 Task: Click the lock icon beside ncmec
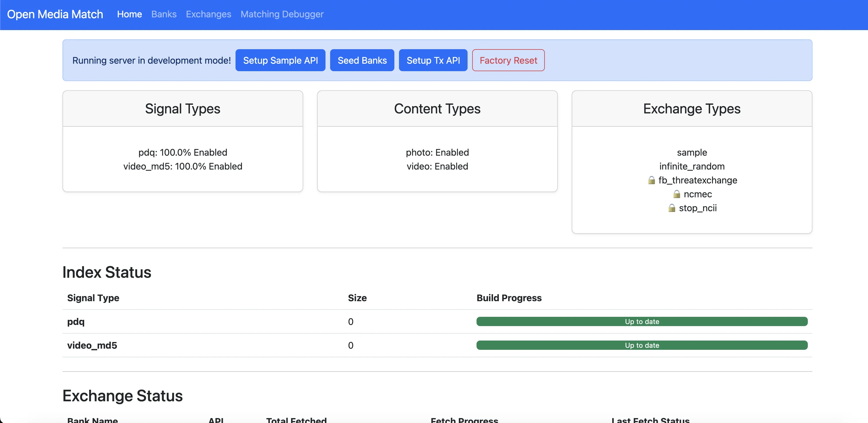677,194
